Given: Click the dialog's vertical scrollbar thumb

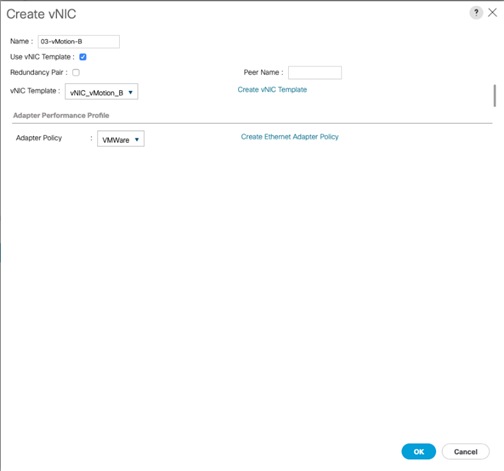Looking at the screenshot, I should click(495, 96).
